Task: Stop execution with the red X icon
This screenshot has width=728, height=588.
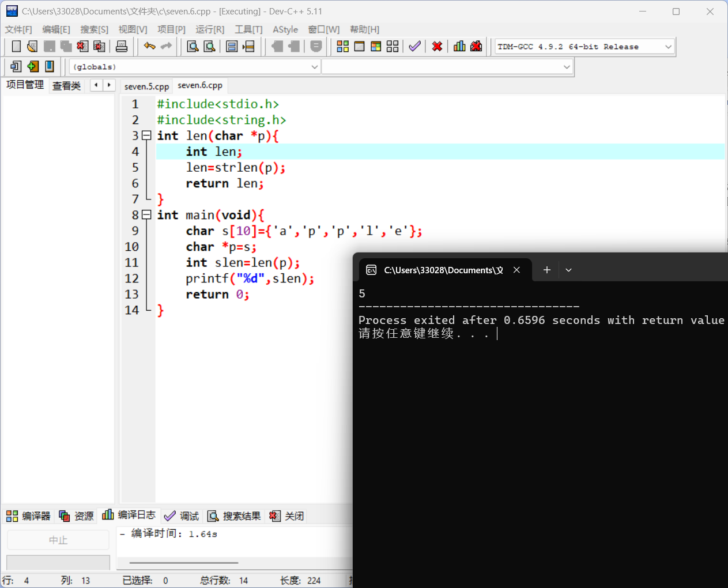Action: coord(437,46)
